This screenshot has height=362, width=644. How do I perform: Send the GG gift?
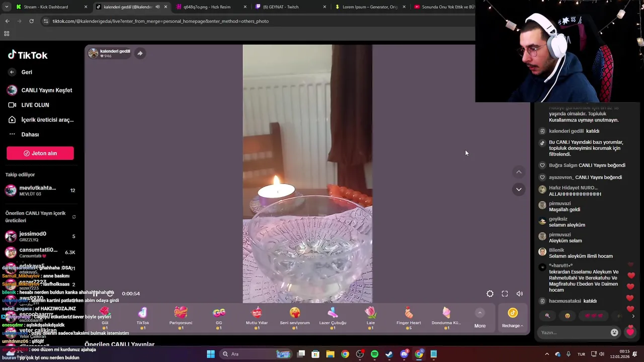219,318
